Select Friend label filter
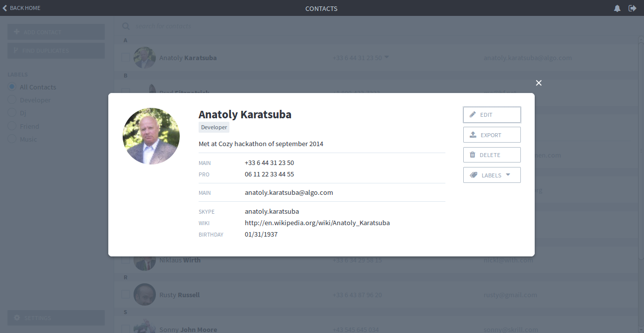 point(23,126)
